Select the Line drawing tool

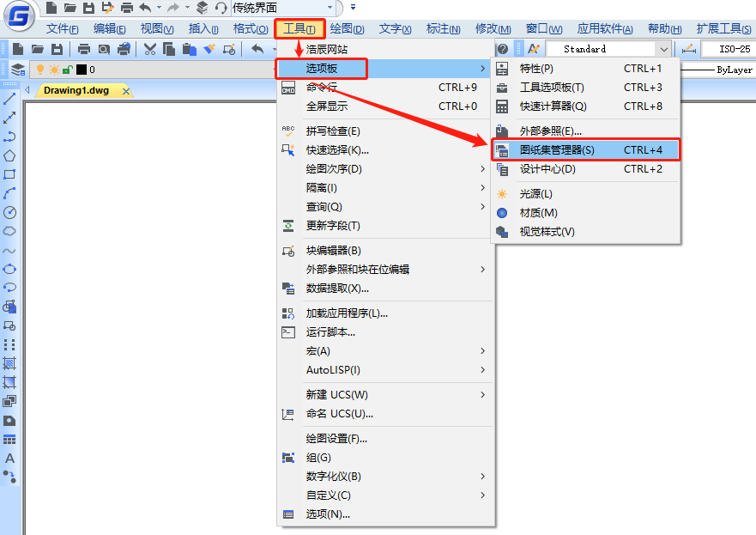pos(9,97)
